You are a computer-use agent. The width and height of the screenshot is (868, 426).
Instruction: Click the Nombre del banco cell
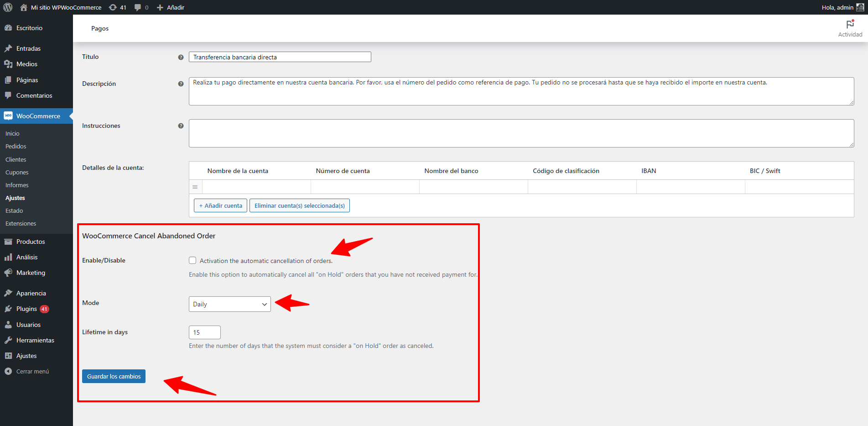473,187
